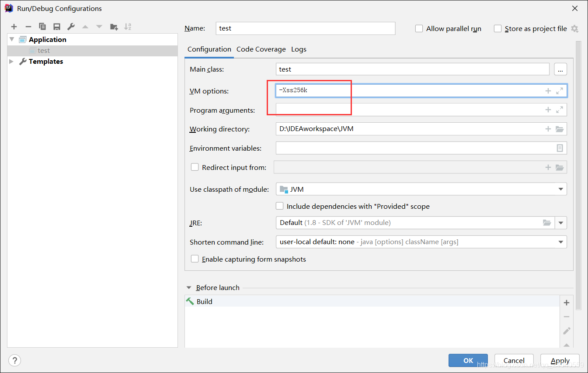588x373 pixels.
Task: Click the plus icon in the Redirect input row
Action: coord(548,167)
